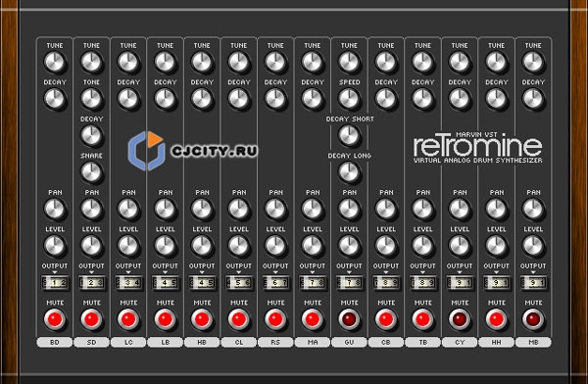Click the BD channel Tune knob

[55, 62]
